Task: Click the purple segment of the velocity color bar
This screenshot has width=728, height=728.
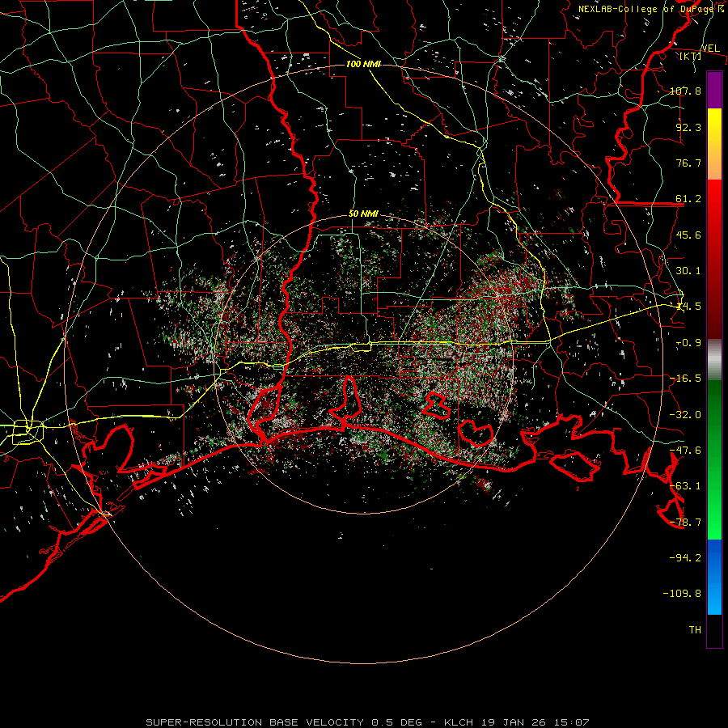Action: click(x=714, y=90)
